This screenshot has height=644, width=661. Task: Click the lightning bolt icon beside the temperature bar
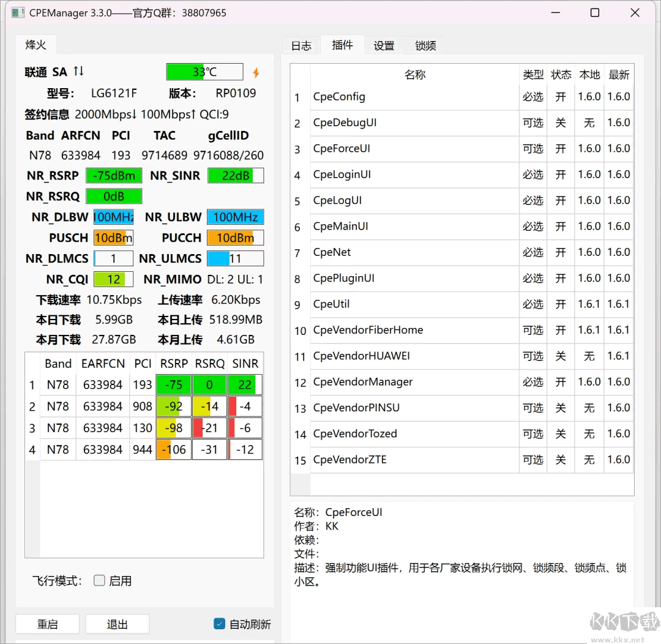[x=255, y=72]
